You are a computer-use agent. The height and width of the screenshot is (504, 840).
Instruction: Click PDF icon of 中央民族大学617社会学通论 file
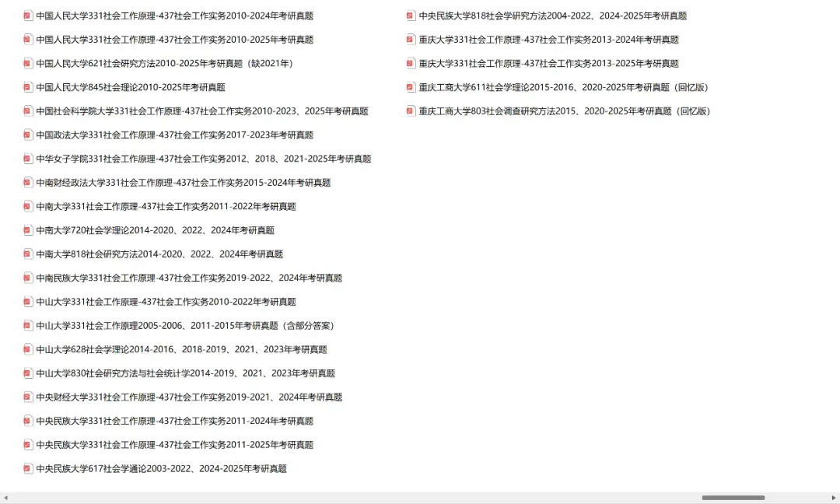pos(28,469)
